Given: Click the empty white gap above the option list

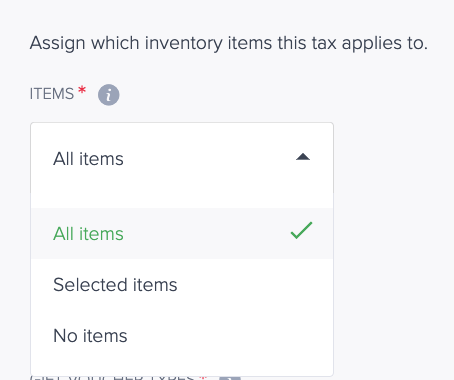Looking at the screenshot, I should (x=182, y=201).
